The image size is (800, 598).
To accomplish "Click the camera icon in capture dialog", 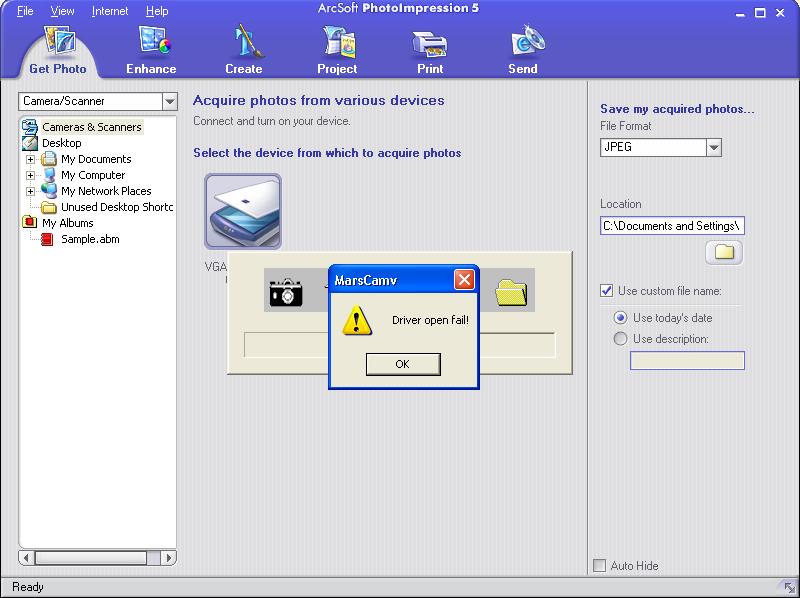I will point(285,291).
